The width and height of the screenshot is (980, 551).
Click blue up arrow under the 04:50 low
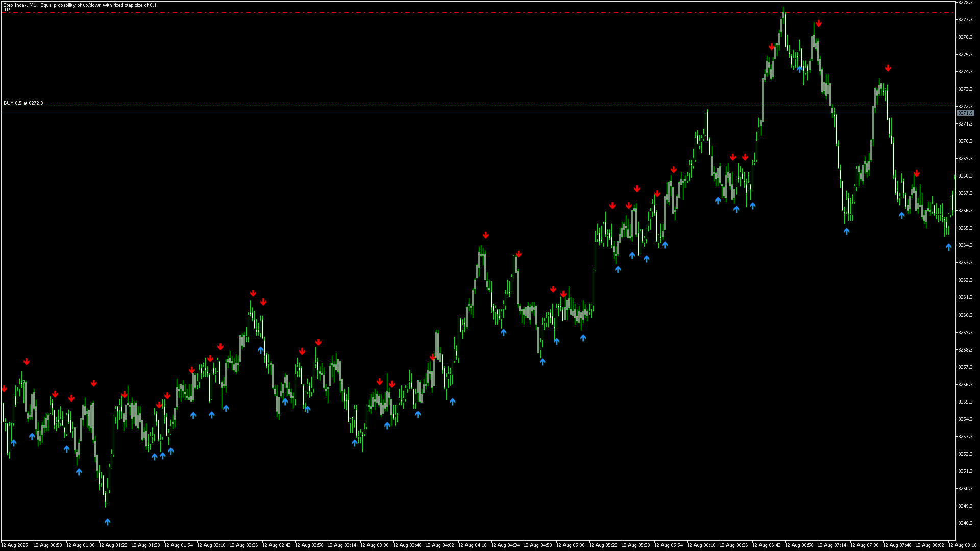point(542,362)
